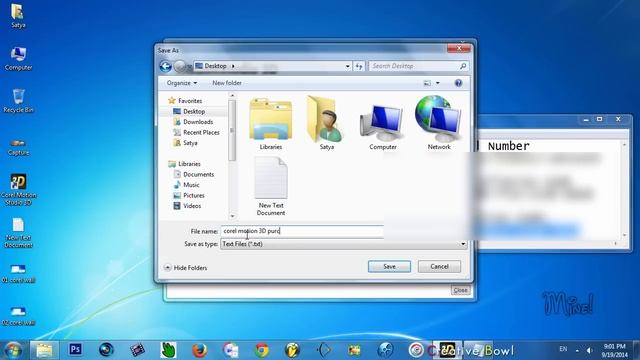
Task: Select the Corel Motion Studio 3D desktop icon
Action: tap(18, 189)
